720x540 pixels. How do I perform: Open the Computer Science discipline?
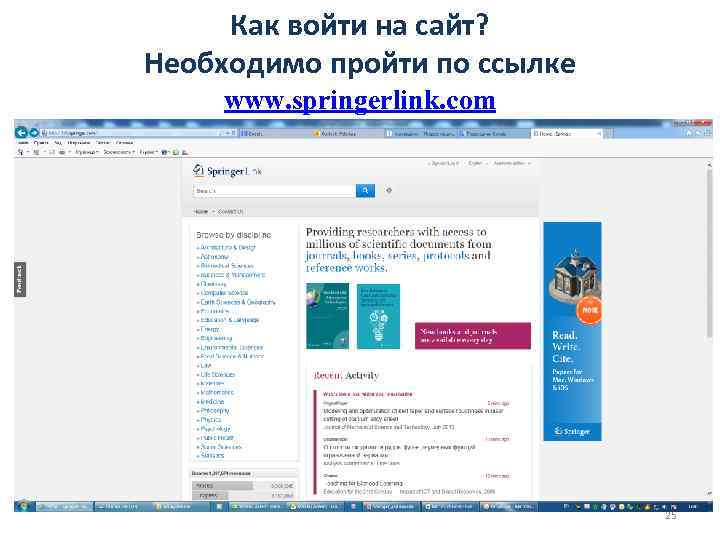click(x=224, y=293)
